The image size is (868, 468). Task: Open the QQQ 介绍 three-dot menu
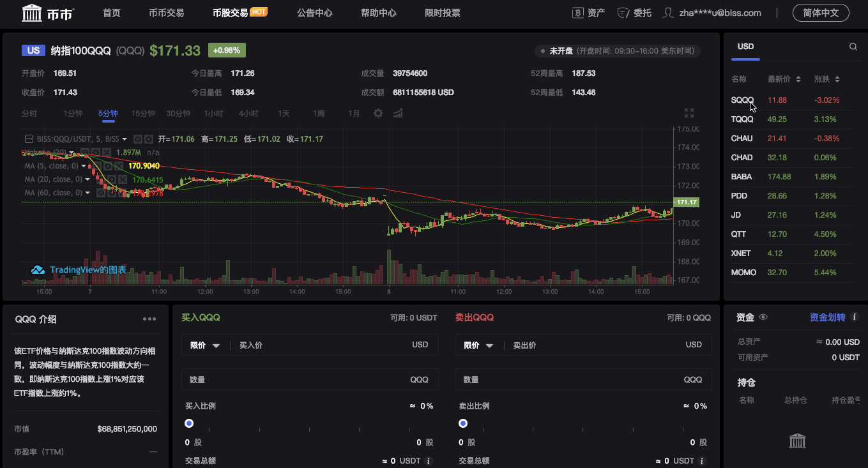(149, 319)
